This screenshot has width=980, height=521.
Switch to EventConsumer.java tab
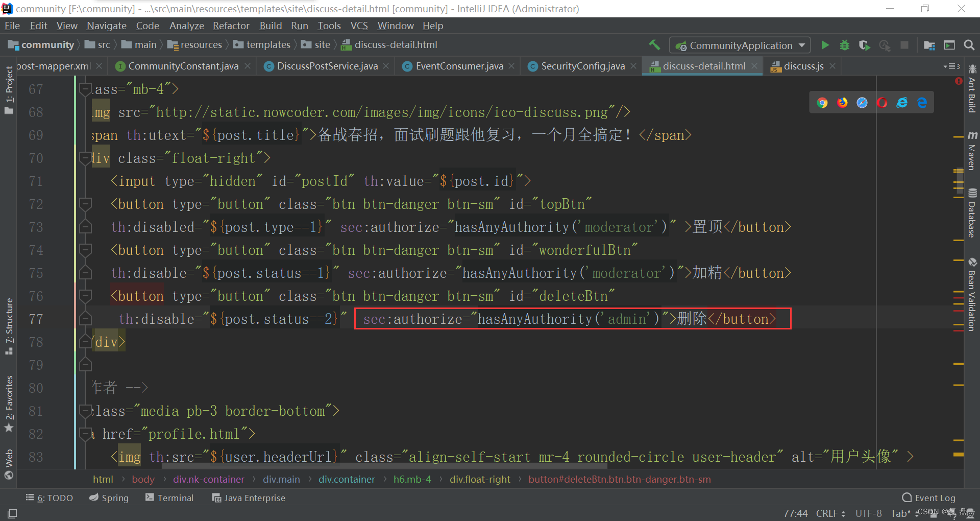pyautogui.click(x=459, y=66)
